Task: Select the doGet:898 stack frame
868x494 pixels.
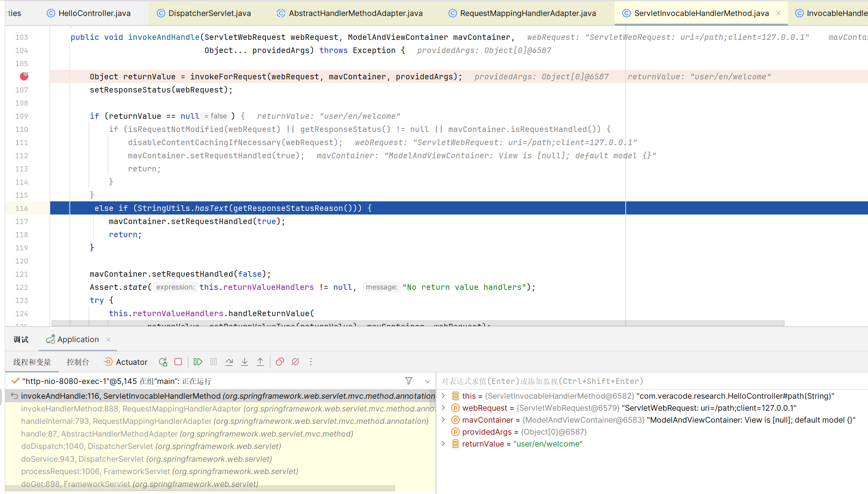Action: [220, 484]
